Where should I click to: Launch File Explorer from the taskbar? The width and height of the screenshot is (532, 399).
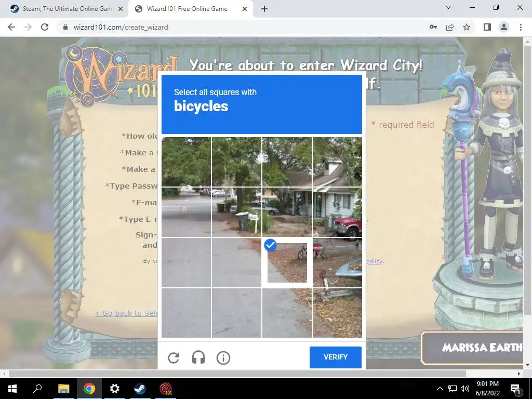tap(63, 389)
